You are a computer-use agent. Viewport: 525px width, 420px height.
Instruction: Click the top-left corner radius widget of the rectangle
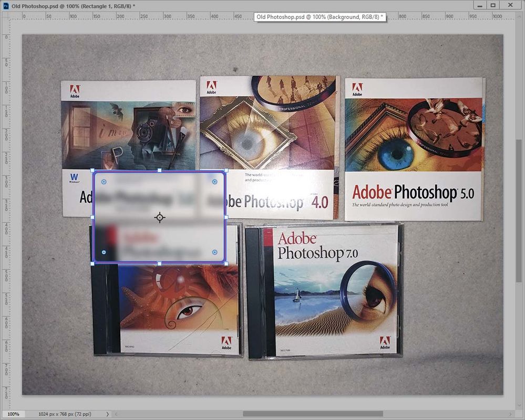[x=104, y=182]
